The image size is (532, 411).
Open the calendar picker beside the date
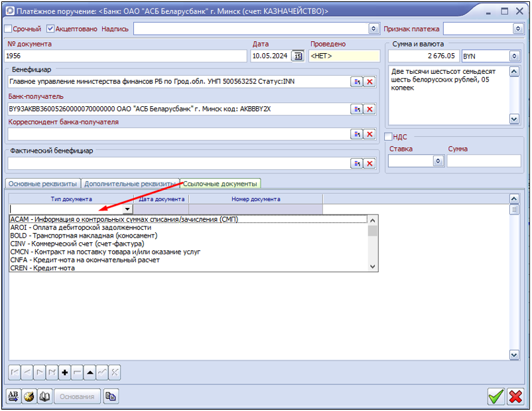[x=297, y=56]
